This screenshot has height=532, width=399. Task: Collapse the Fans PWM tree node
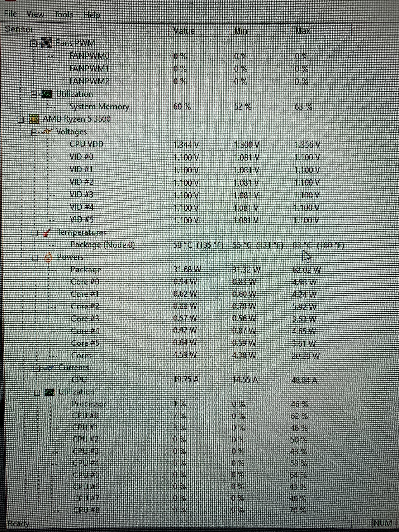tap(34, 44)
